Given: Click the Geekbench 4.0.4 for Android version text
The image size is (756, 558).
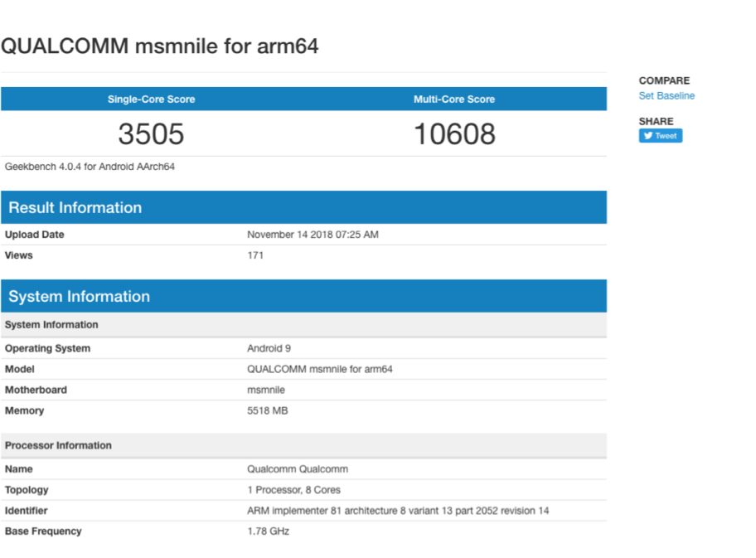Looking at the screenshot, I should tap(90, 167).
